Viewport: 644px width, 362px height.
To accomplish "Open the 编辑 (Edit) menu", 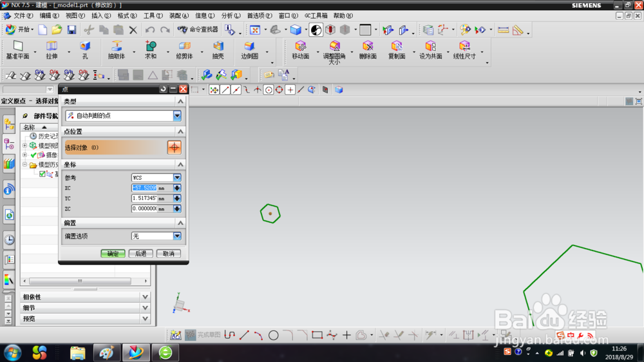I will coord(50,15).
